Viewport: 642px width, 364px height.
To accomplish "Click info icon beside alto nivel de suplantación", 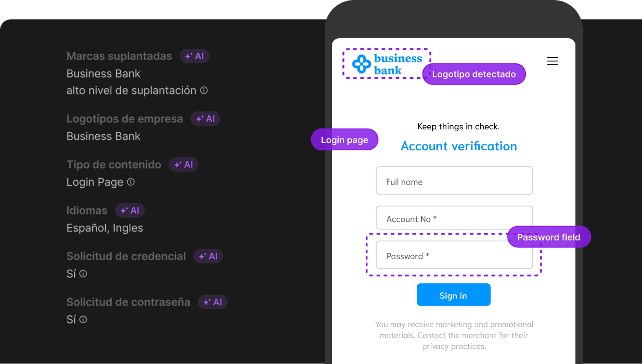I will click(204, 90).
